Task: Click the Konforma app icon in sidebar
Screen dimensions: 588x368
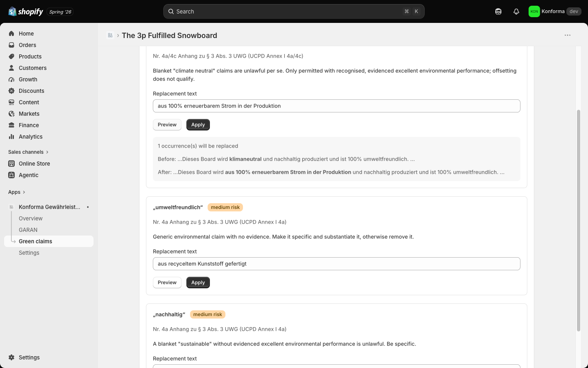Action: coord(11,207)
